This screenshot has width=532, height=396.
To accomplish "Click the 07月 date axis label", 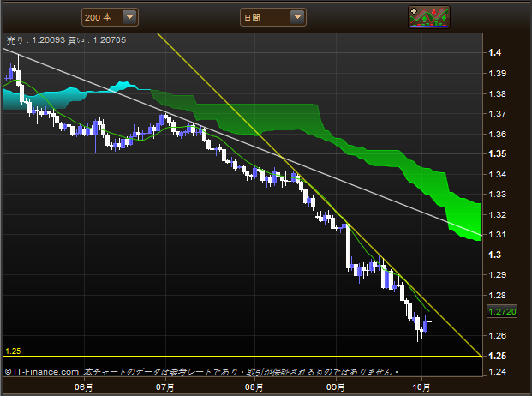I will [164, 387].
